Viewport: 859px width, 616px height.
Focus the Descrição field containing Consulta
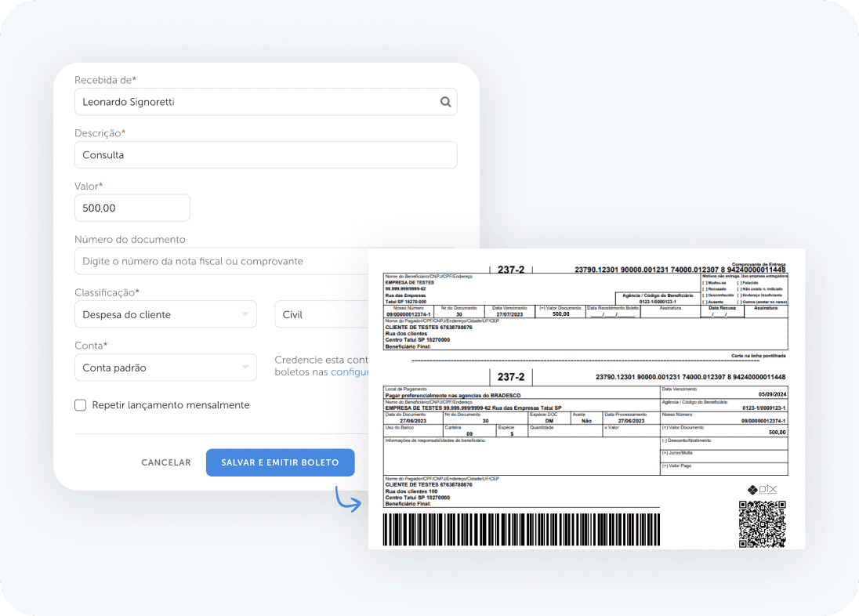(x=265, y=155)
